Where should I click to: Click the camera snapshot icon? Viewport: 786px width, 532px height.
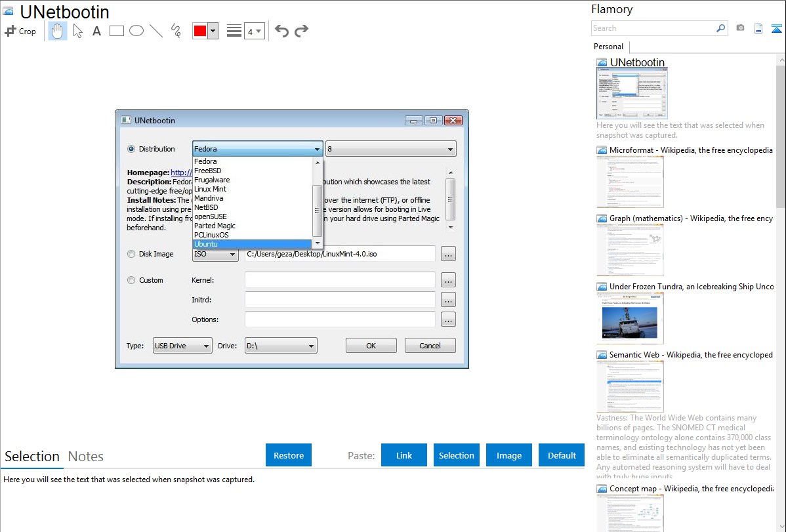740,28
